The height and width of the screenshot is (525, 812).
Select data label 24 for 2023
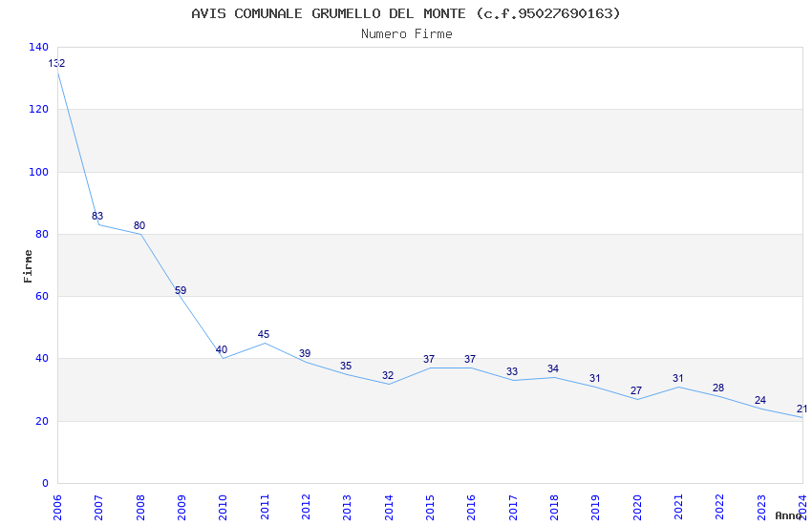pos(760,400)
